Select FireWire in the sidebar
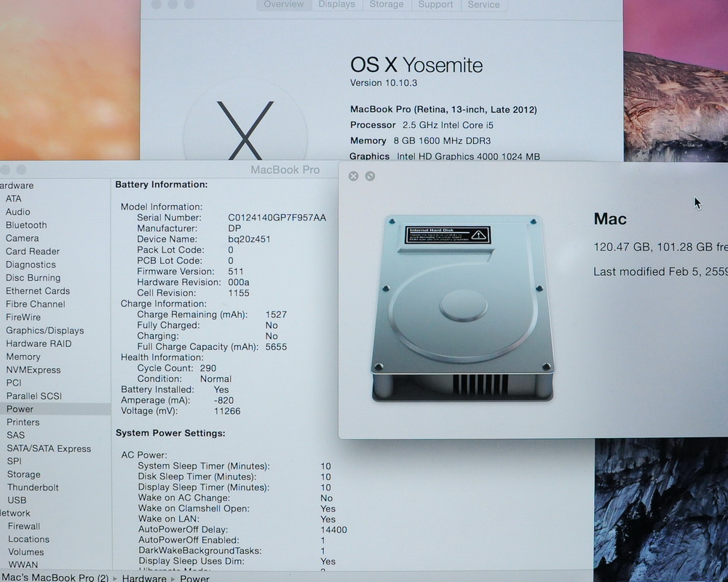The height and width of the screenshot is (582, 728). coord(23,317)
